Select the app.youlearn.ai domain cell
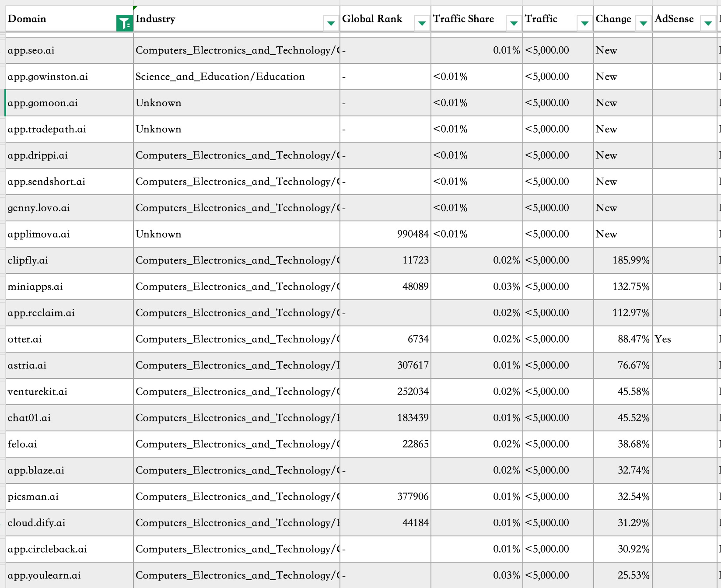The width and height of the screenshot is (721, 588). (70, 575)
